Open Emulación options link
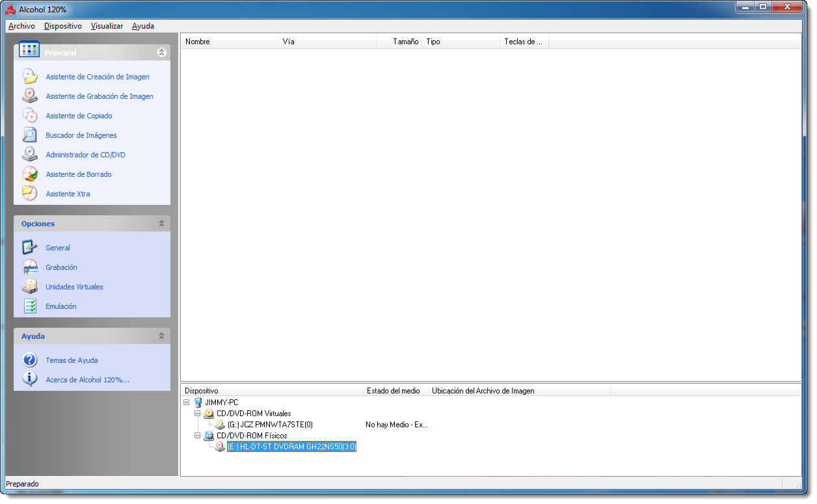 (61, 306)
